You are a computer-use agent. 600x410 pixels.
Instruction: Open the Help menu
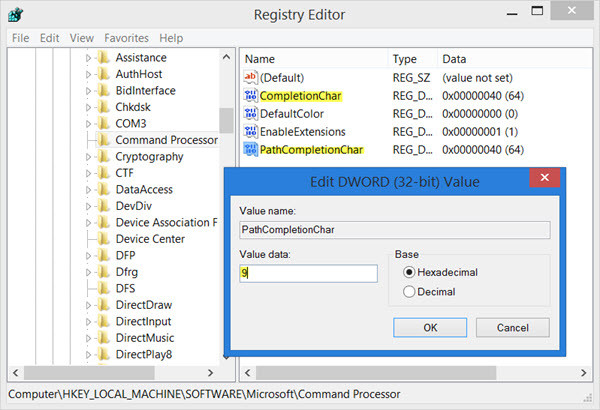click(171, 38)
